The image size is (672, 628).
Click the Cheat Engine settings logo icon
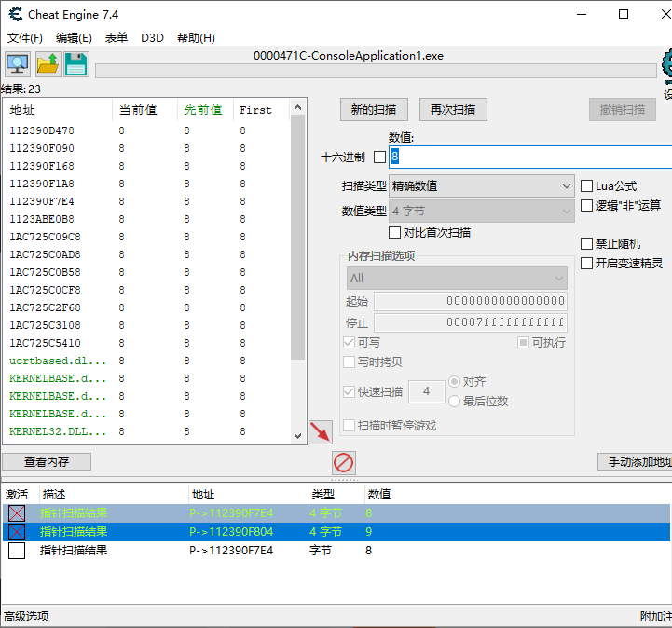(x=666, y=65)
